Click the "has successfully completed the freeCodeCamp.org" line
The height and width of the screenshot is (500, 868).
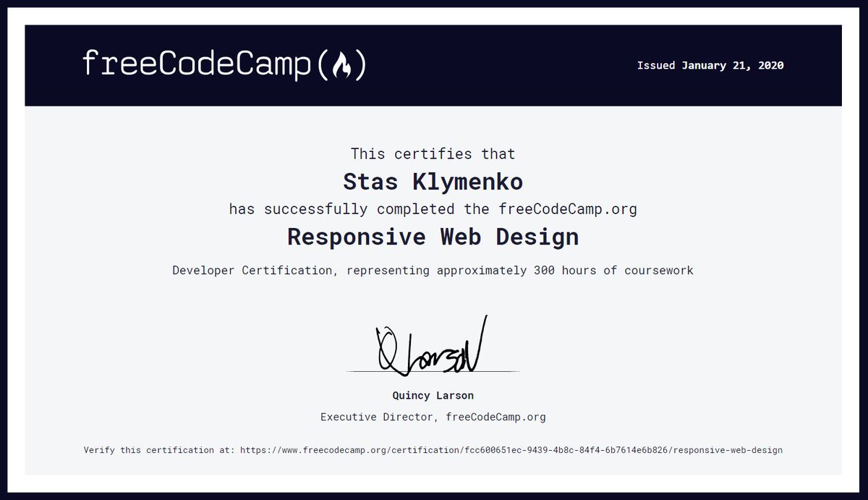(433, 209)
